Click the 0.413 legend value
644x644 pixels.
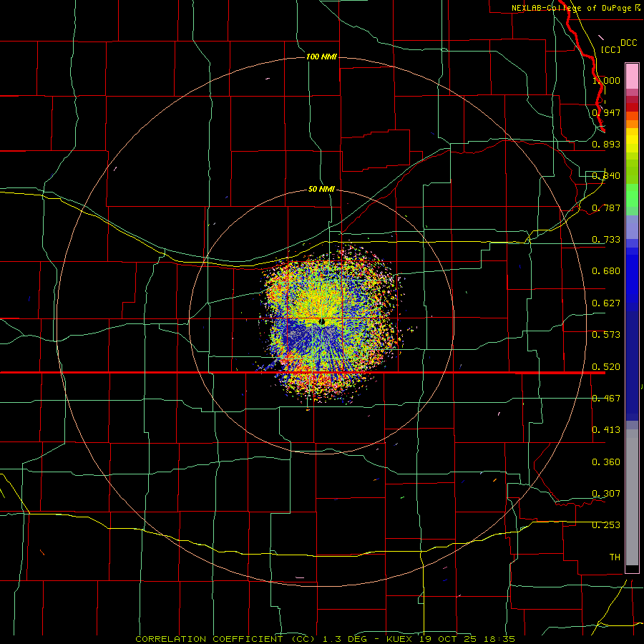pyautogui.click(x=606, y=430)
